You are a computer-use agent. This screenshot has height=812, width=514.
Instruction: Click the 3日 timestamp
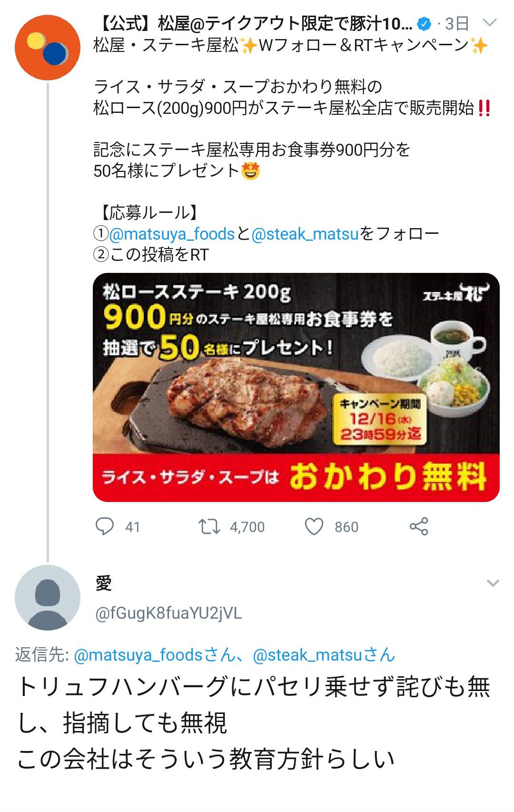point(457,23)
